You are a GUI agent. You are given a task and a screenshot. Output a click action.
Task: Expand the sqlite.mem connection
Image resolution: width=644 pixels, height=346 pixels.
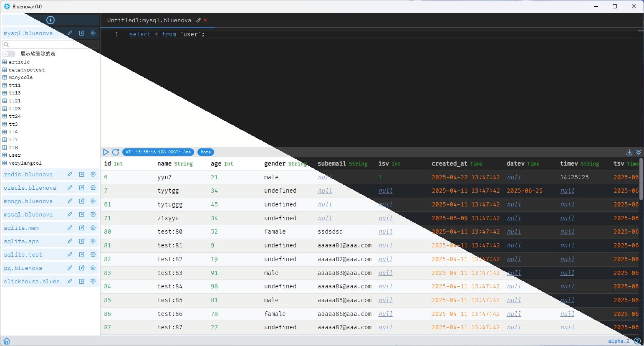[21, 228]
